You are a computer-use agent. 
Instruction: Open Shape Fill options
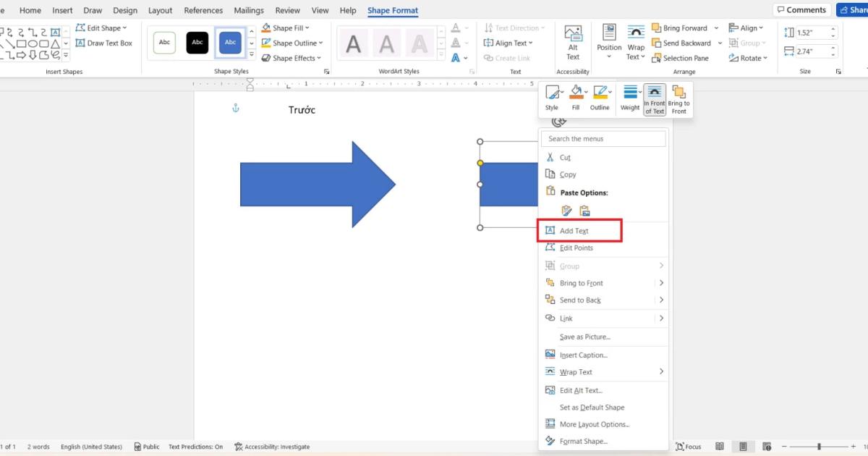[286, 28]
